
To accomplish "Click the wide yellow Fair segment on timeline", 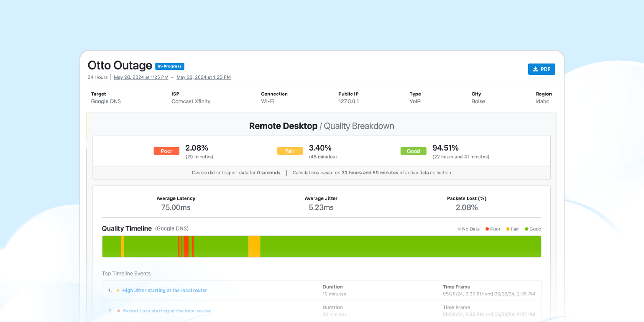I will (254, 246).
